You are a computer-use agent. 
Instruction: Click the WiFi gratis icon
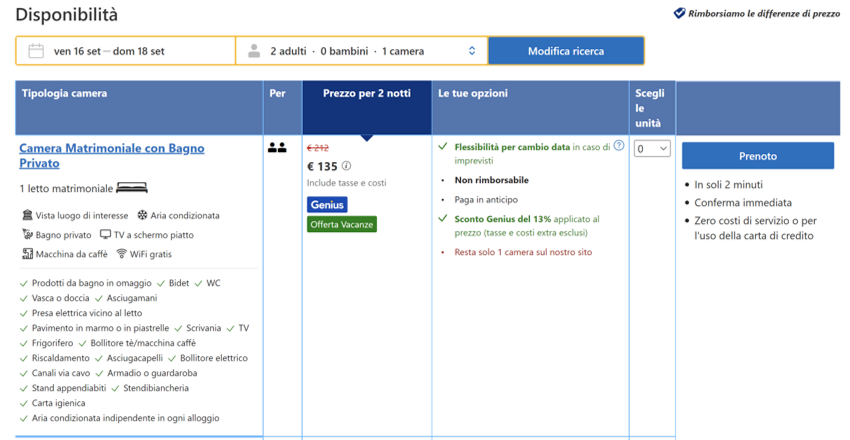tap(121, 254)
